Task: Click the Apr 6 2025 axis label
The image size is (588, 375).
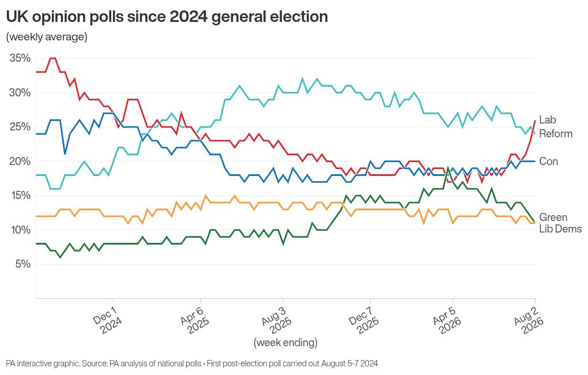Action: [195, 319]
